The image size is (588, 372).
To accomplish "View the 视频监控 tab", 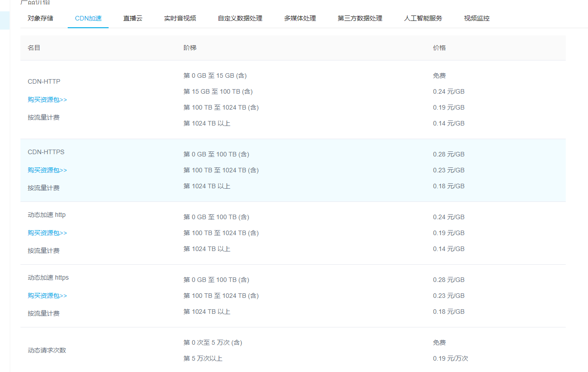I will coord(477,18).
